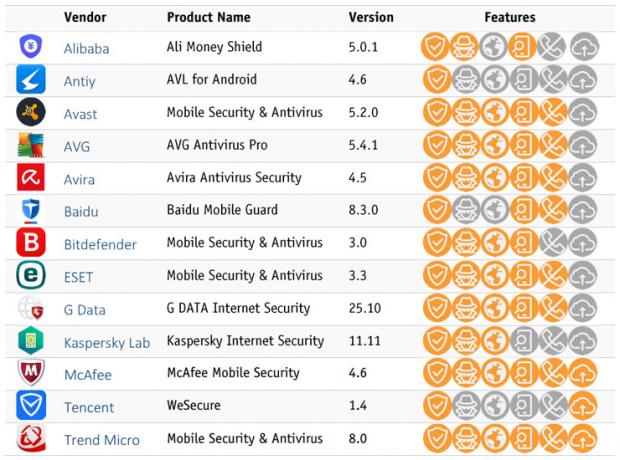Click the Avast logo icon
Viewport: 620px width, 460px height.
(31, 113)
